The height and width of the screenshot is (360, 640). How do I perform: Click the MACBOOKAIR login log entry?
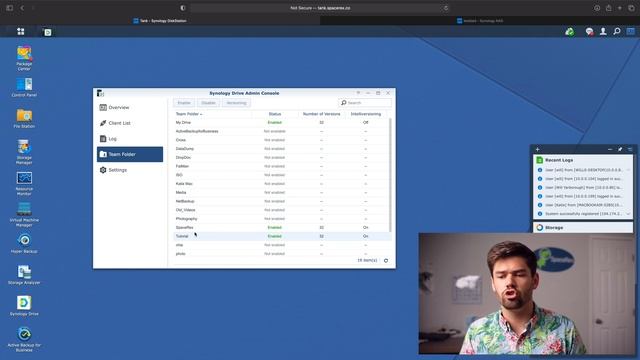[583, 205]
